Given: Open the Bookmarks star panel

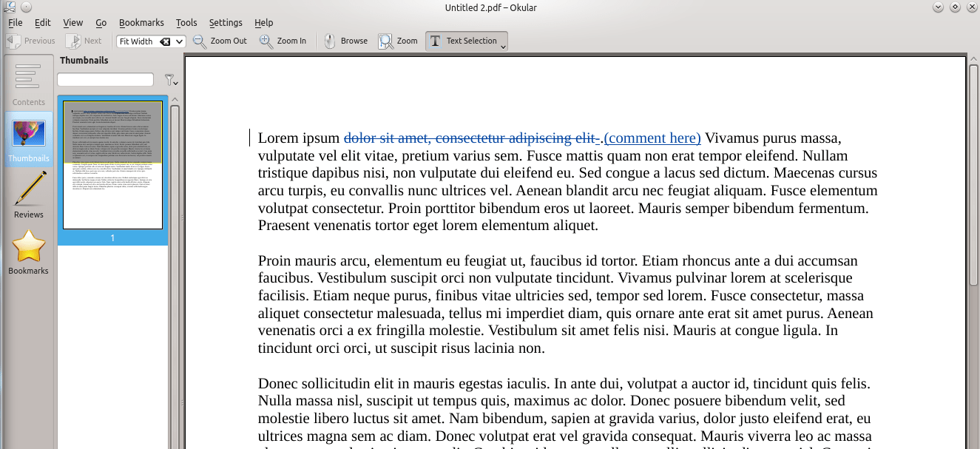Looking at the screenshot, I should 28,251.
